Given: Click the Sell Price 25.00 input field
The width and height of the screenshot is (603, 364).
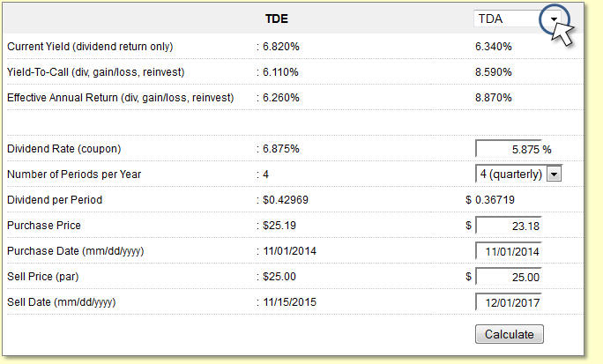Looking at the screenshot, I should tap(509, 277).
